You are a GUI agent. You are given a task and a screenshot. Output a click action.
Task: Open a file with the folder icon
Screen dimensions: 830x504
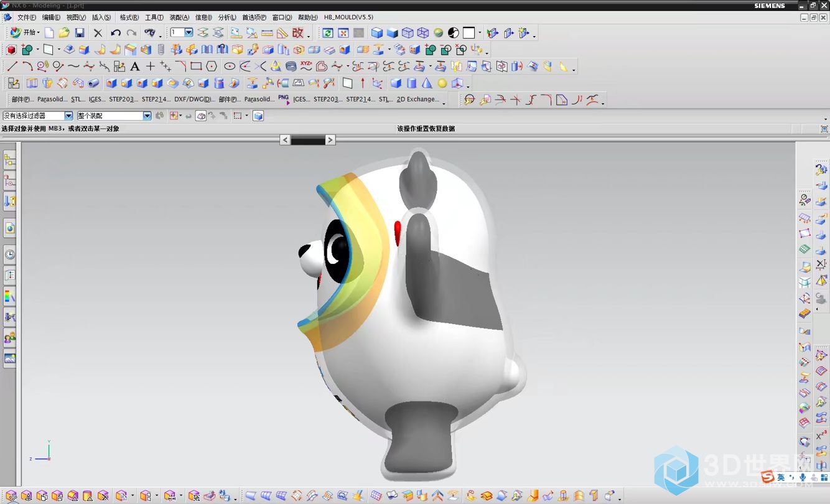coord(64,33)
